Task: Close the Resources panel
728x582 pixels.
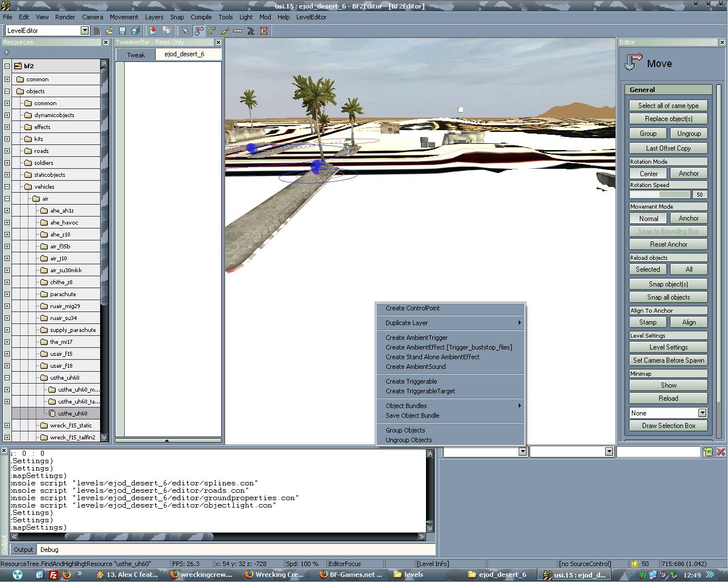Action: tap(106, 42)
